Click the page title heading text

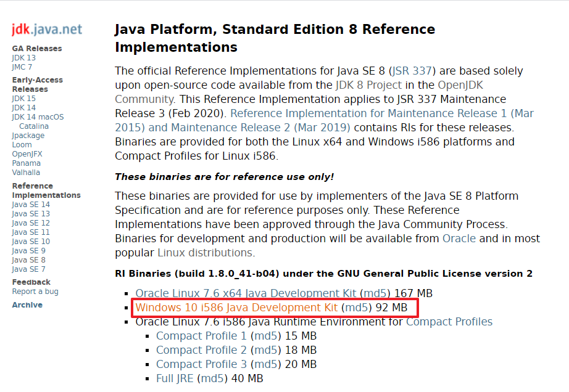(275, 38)
